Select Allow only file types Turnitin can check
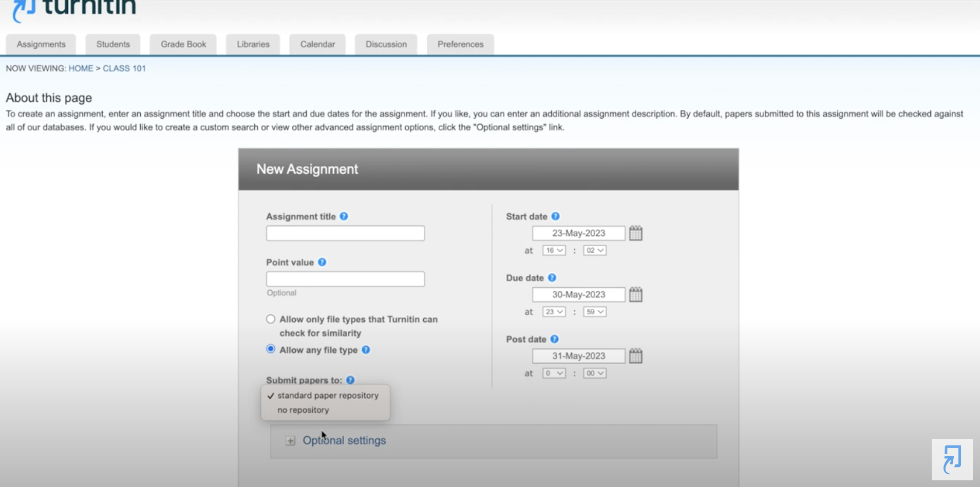The height and width of the screenshot is (487, 980). (271, 319)
